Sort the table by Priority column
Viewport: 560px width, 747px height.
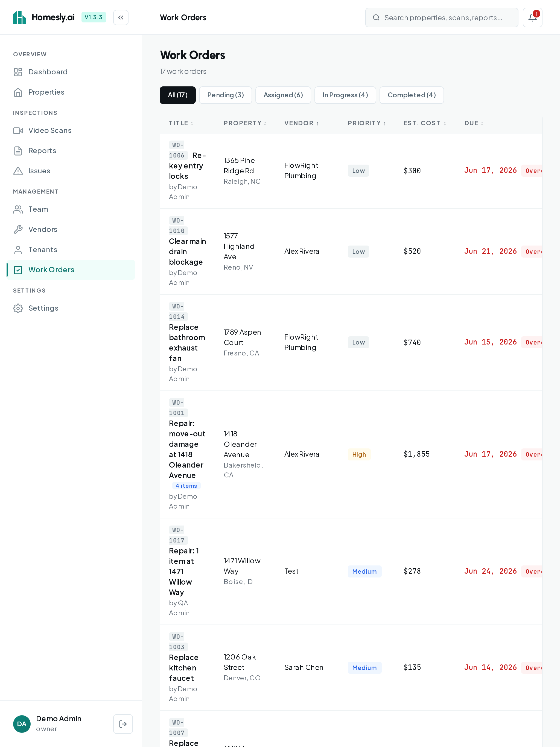pyautogui.click(x=366, y=123)
